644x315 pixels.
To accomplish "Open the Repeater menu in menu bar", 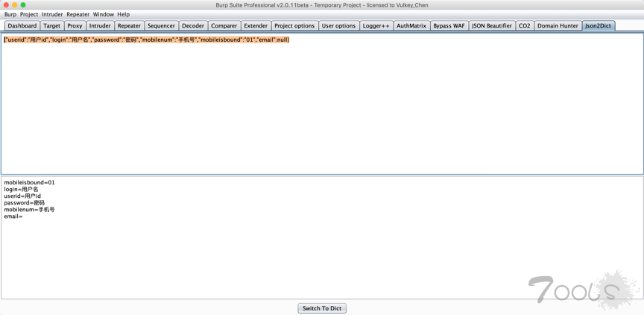I will (78, 14).
